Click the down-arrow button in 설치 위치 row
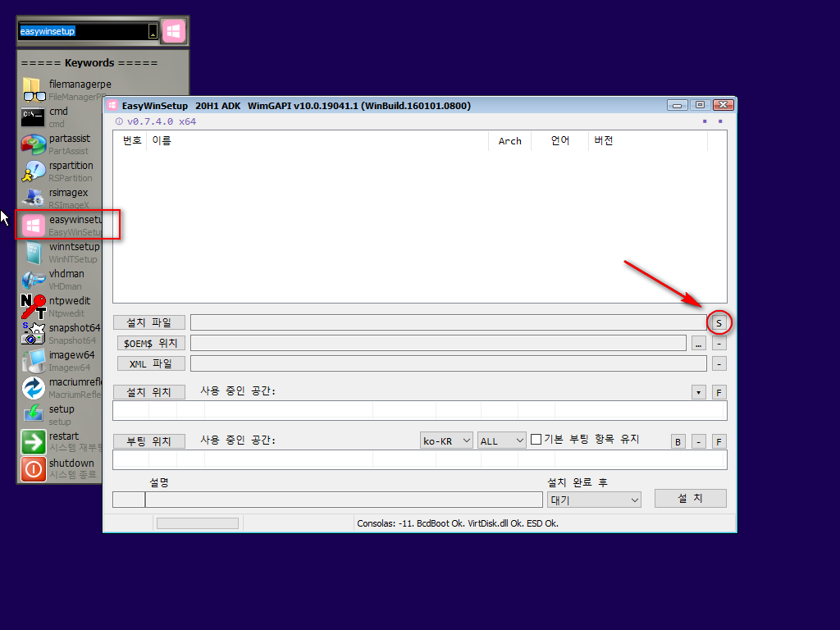 click(x=699, y=392)
